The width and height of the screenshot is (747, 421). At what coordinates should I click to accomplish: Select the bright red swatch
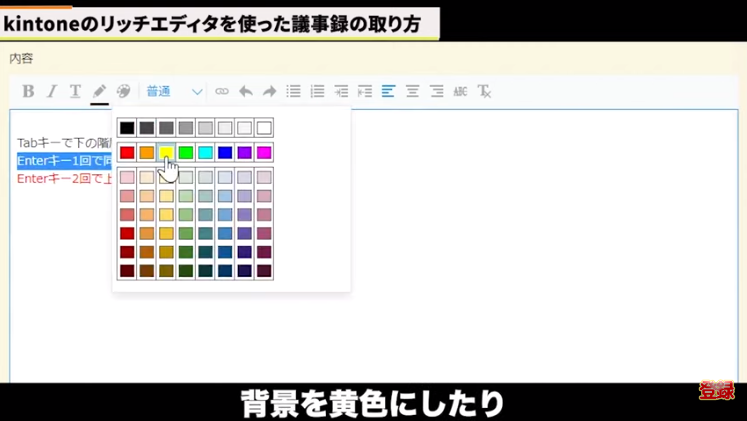(127, 152)
